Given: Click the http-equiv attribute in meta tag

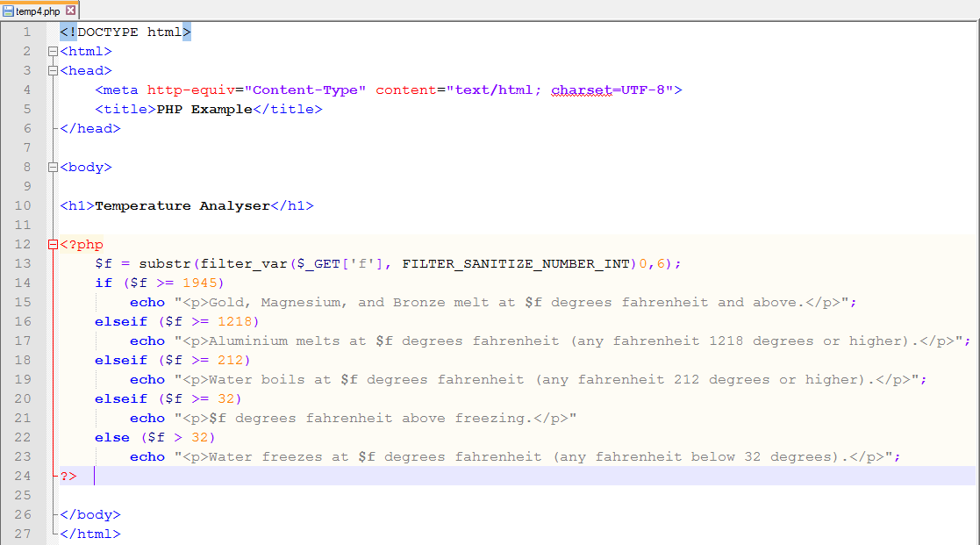Looking at the screenshot, I should [x=190, y=90].
